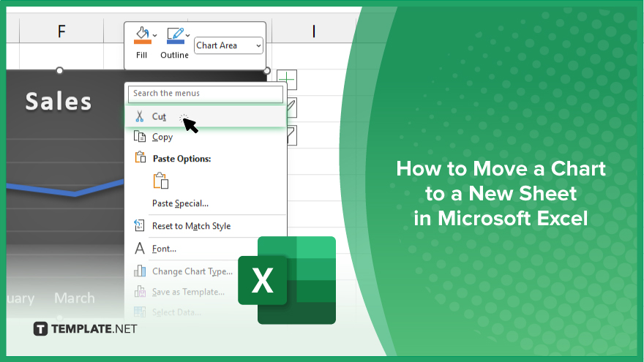Click the orange Fill color bar
Image resolution: width=644 pixels, height=362 pixels.
pyautogui.click(x=143, y=42)
